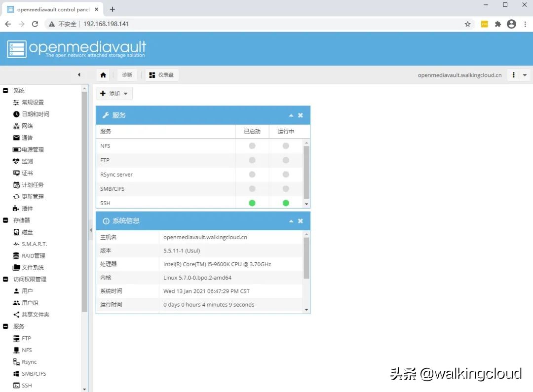
Task: Close the System Information (系统信息) widget
Action: (x=301, y=221)
